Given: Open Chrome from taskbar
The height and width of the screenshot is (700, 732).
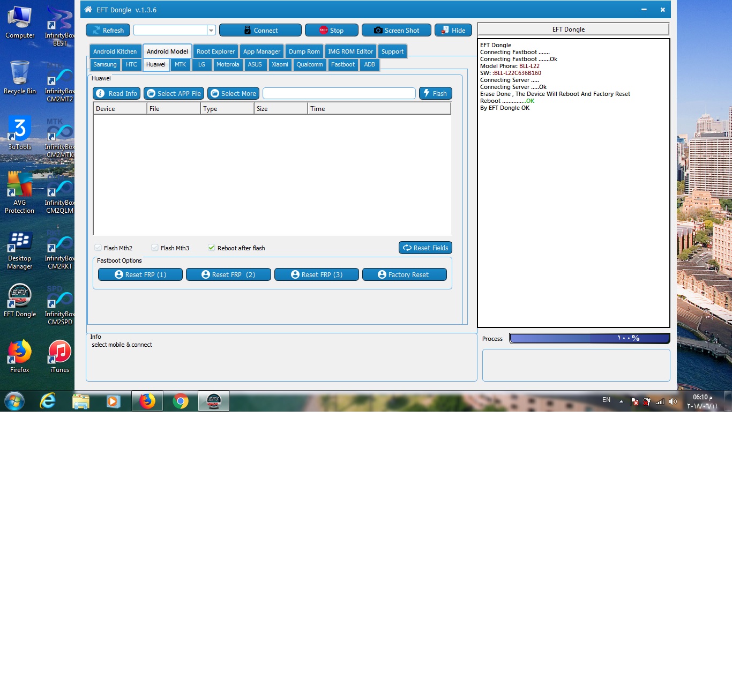Looking at the screenshot, I should [x=181, y=401].
